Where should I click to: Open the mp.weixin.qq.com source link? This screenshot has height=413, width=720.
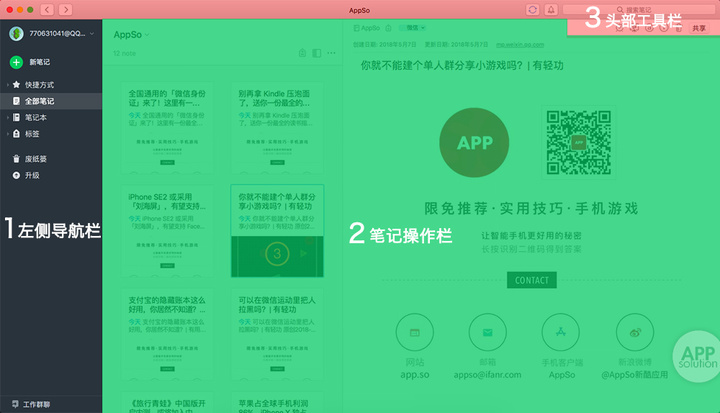[520, 45]
